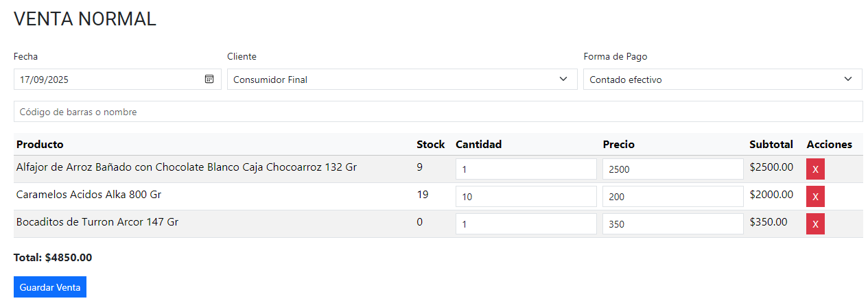Screen dimensions: 868x303
Task: Edit the quantity for Caramelos Acidos Alka
Action: click(526, 197)
